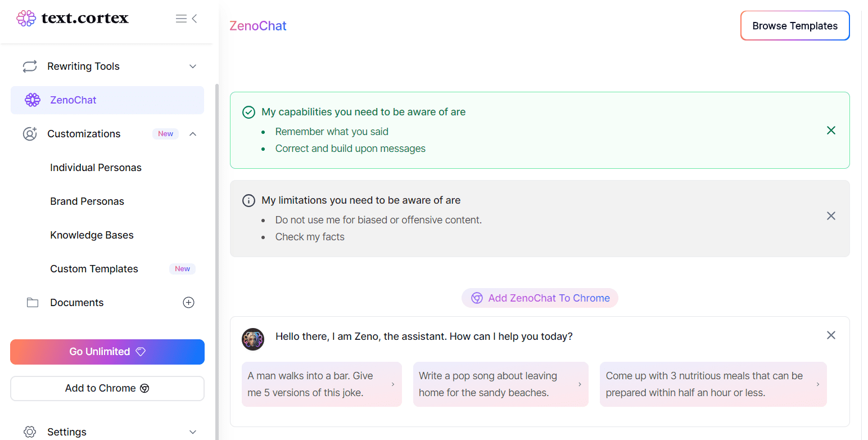Click the Documents folder icon
Screen dimensions: 868x440
click(x=32, y=302)
